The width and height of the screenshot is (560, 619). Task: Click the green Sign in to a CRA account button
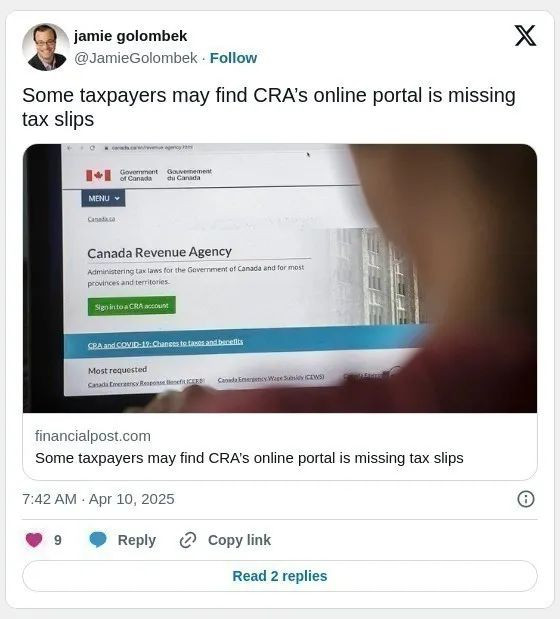pyautogui.click(x=132, y=306)
